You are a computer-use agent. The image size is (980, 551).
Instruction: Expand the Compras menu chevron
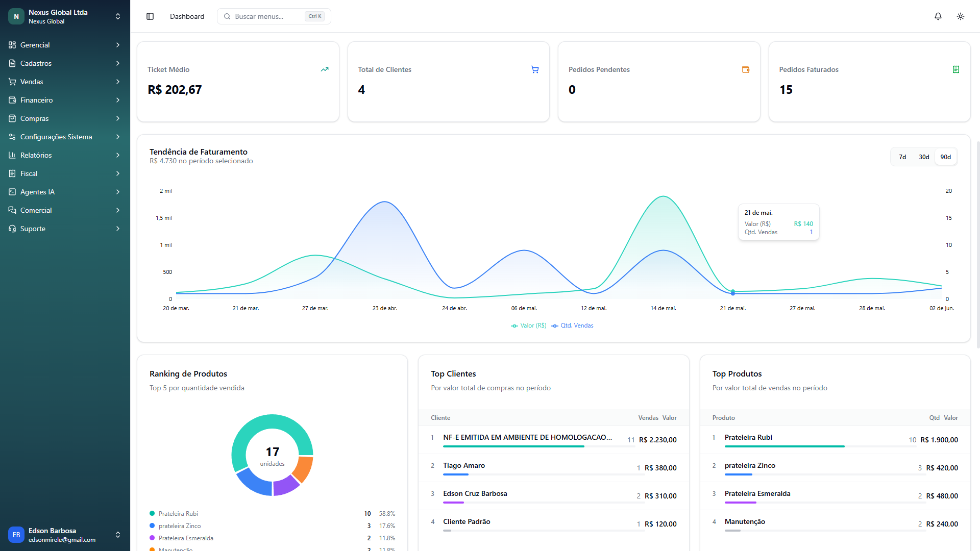pyautogui.click(x=118, y=118)
